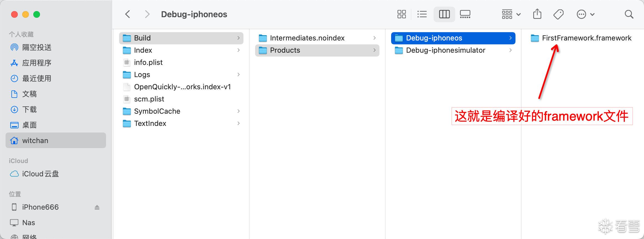Viewport: 644px width, 239px height.
Task: Select the FirstFramework.framework folder
Action: pos(586,38)
